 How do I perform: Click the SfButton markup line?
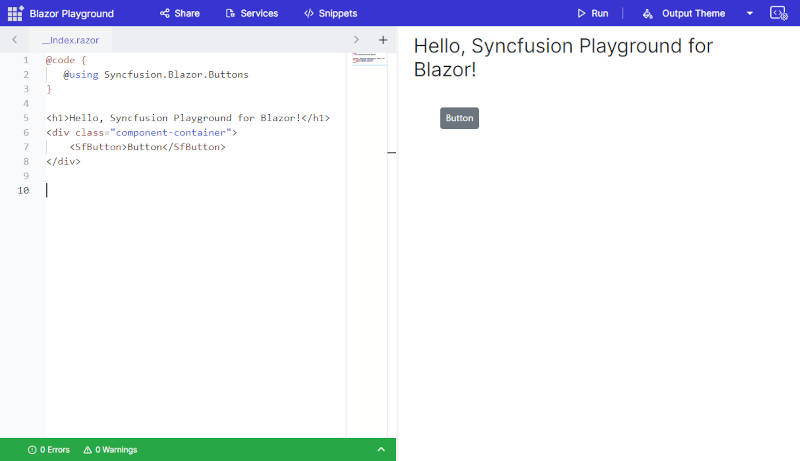[x=147, y=147]
